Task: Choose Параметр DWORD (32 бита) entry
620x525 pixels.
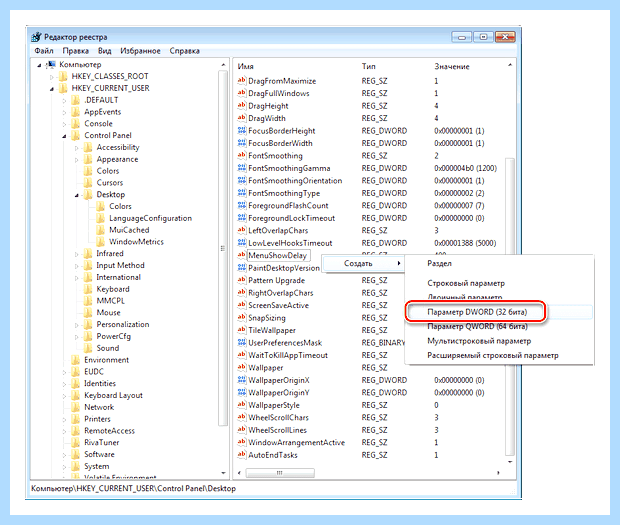Action: pyautogui.click(x=477, y=312)
